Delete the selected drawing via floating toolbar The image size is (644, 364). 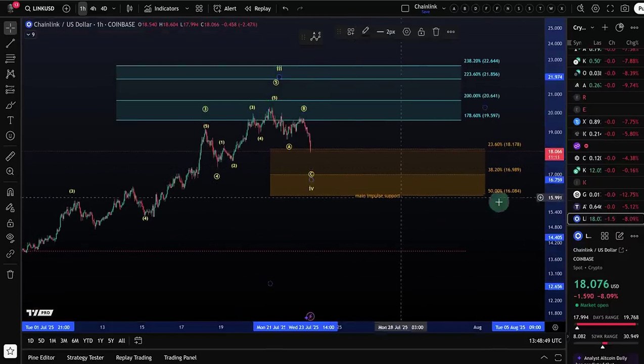pos(436,32)
